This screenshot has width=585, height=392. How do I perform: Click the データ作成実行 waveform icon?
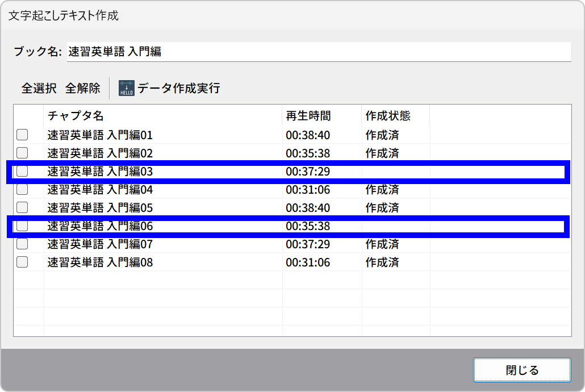pos(127,88)
